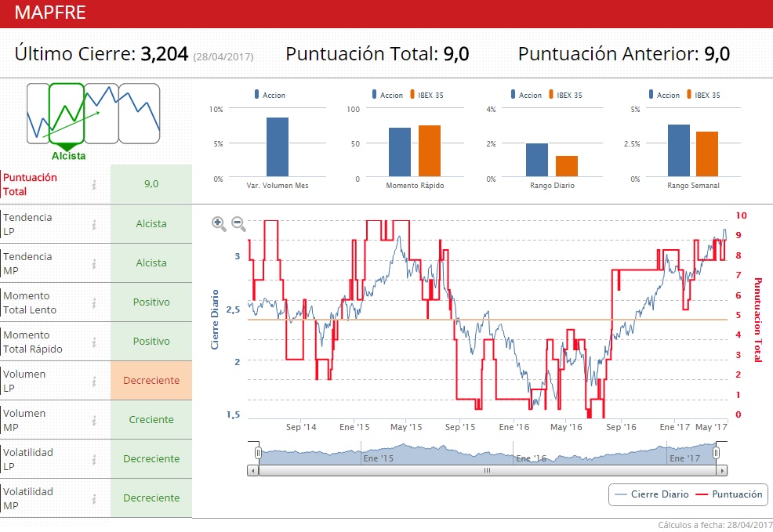Toggle IBEX 35 legend in Momento Rápido chart
Image resolution: width=773 pixels, height=532 pixels.
pyautogui.click(x=427, y=95)
